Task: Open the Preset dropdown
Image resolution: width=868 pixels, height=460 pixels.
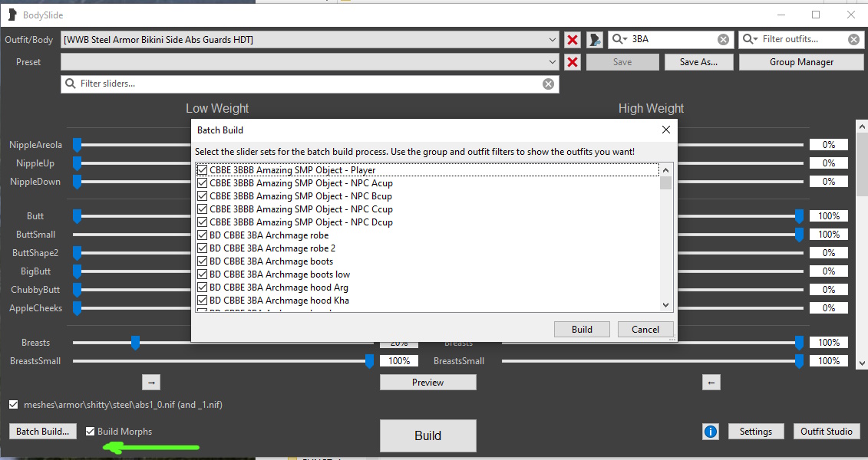Action: tap(553, 62)
